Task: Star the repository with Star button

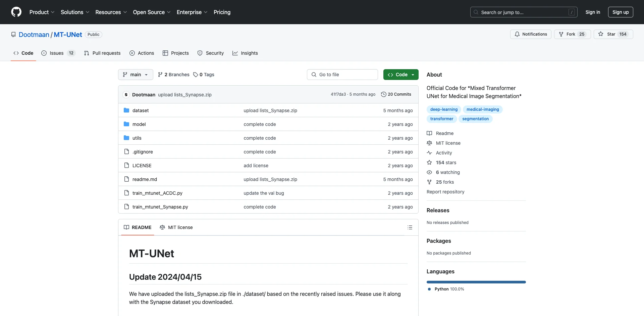Action: point(613,34)
